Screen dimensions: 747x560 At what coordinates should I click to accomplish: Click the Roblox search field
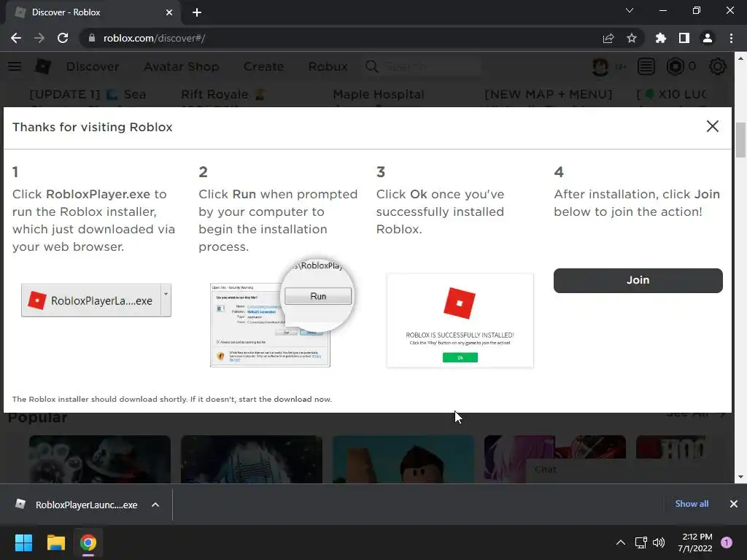[423, 66]
